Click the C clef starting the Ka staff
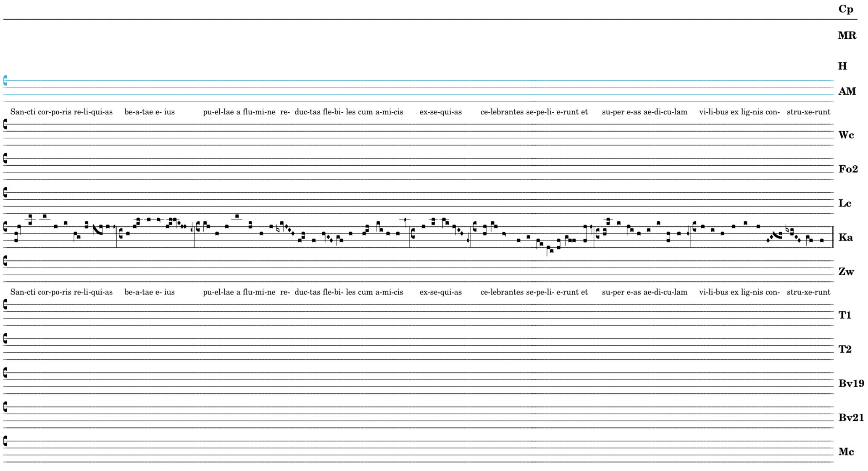This screenshot has height=471, width=868. pyautogui.click(x=5, y=227)
